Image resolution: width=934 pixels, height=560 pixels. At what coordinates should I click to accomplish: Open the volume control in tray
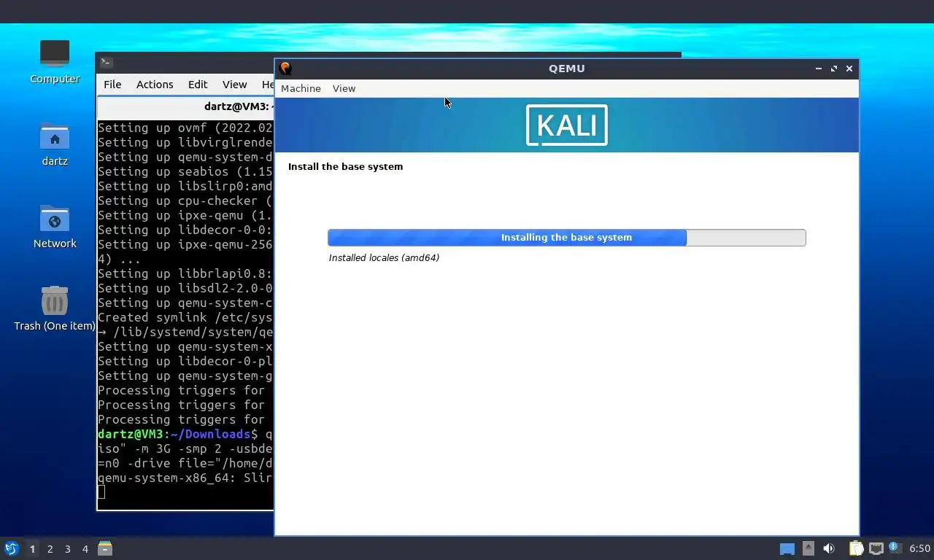(x=829, y=548)
